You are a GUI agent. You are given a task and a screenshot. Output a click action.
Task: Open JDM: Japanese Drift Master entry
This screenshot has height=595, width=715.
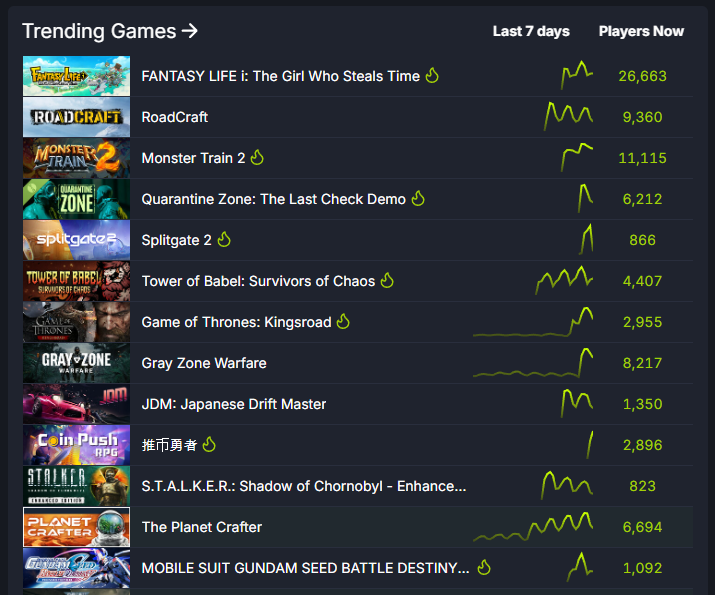(233, 404)
